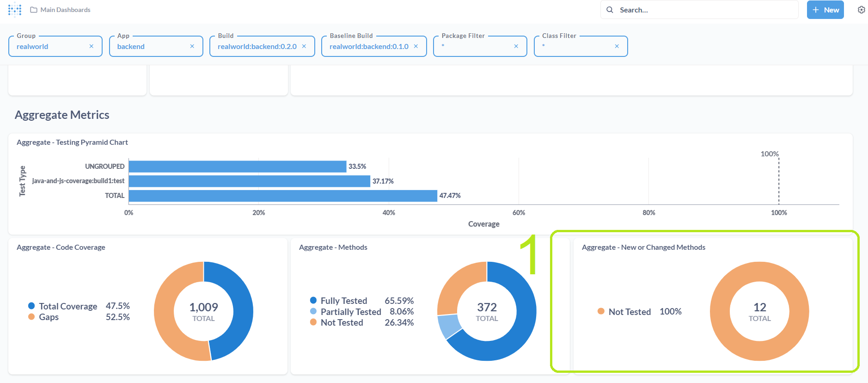
Task: Open the Class Filter field
Action: 581,46
